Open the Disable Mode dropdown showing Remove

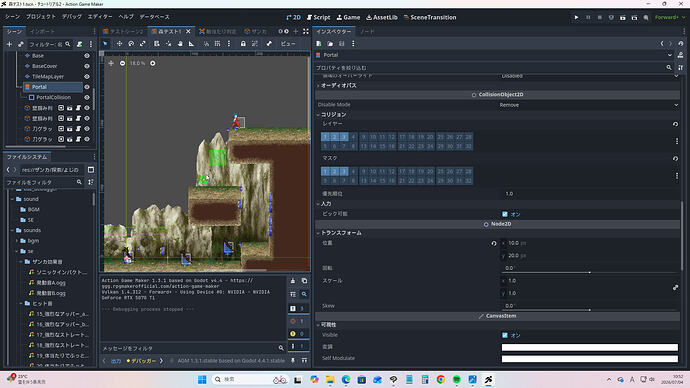(589, 105)
